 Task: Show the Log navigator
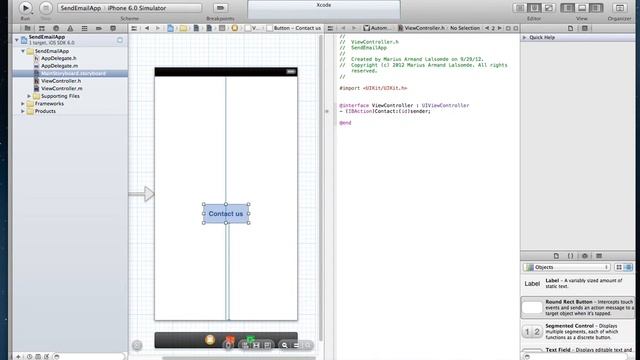(113, 28)
